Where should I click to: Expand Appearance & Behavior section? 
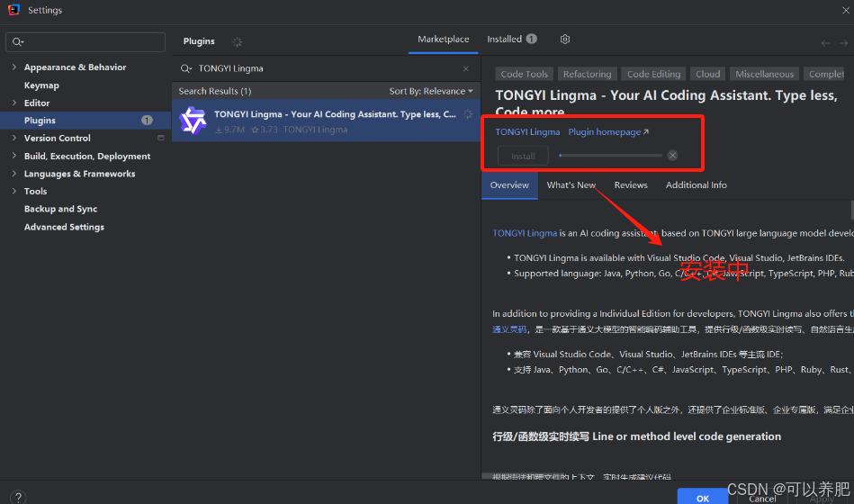tap(14, 67)
